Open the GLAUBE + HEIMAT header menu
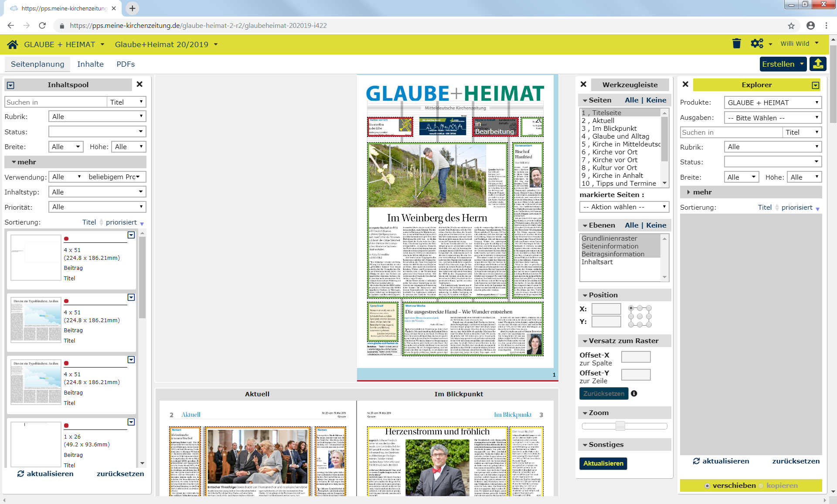 pos(64,44)
